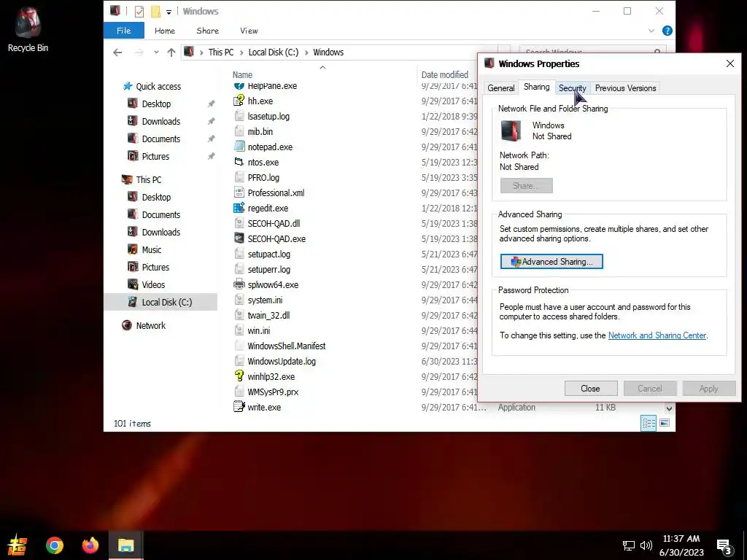The height and width of the screenshot is (560, 747).
Task: Select Network in navigation pane
Action: point(150,325)
